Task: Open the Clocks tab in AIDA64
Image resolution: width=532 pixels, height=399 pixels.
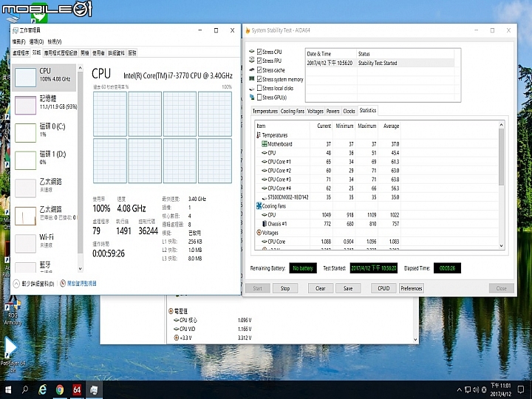Action: pos(349,112)
